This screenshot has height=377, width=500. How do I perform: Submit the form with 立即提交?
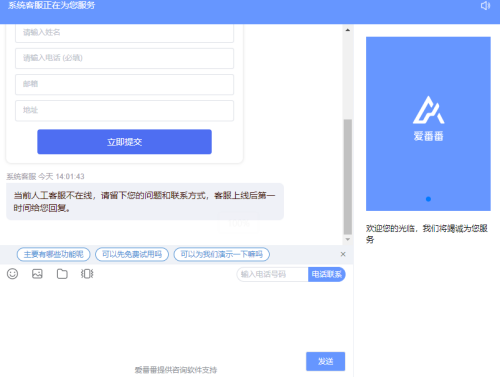coord(124,142)
